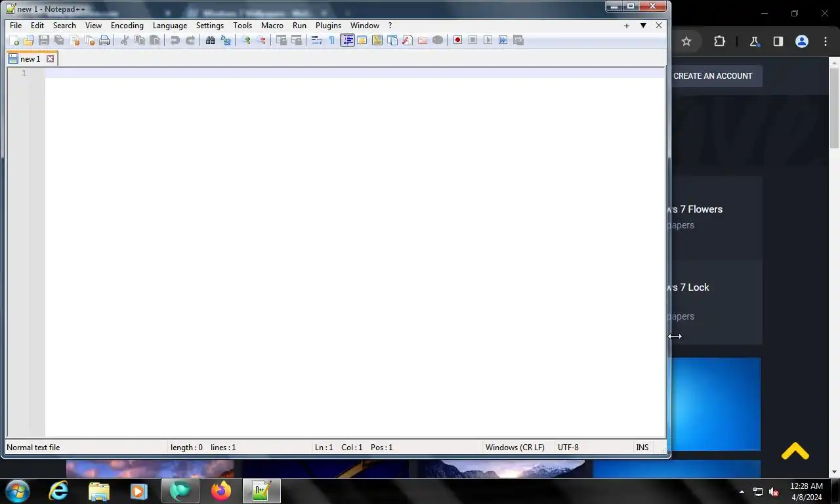This screenshot has height=504, width=840.
Task: Start macro recording with the red icon
Action: pyautogui.click(x=458, y=40)
